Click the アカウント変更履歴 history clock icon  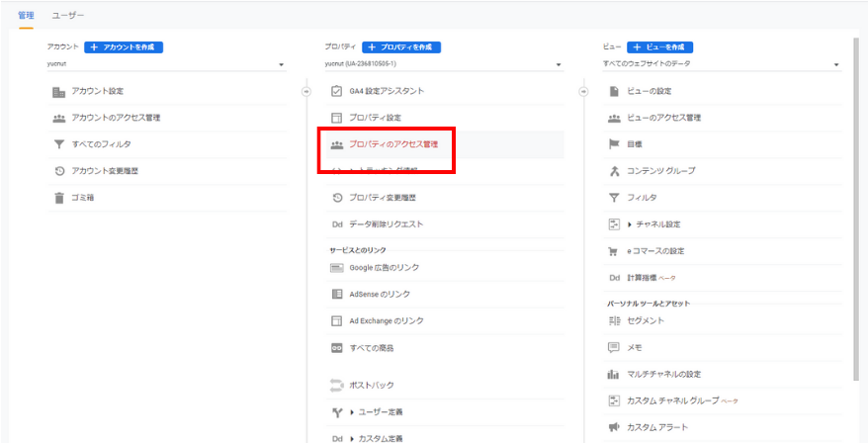59,171
